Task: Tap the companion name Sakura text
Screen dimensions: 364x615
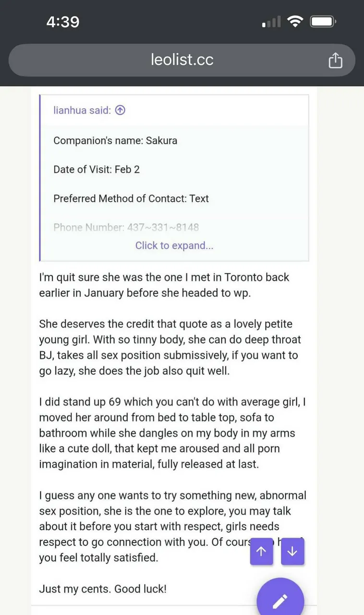Action: tap(163, 140)
